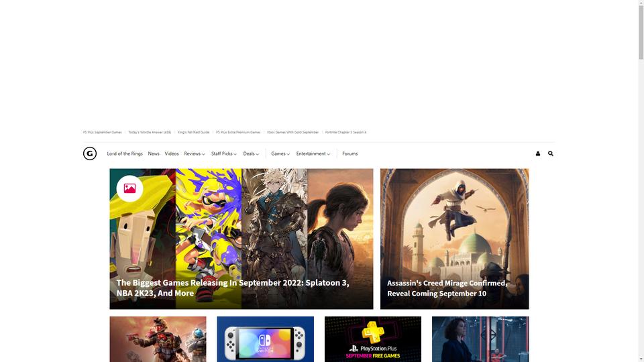Open the user account icon
The width and height of the screenshot is (644, 362).
click(537, 154)
